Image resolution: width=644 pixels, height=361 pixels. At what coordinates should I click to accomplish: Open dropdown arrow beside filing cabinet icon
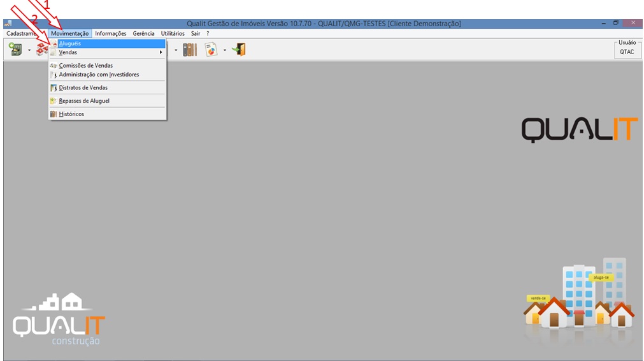29,50
